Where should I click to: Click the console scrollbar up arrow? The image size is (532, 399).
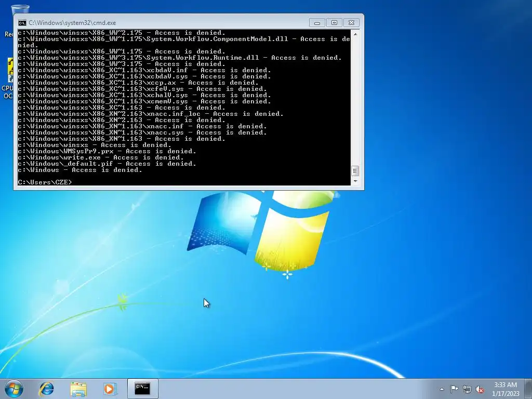[x=355, y=34]
